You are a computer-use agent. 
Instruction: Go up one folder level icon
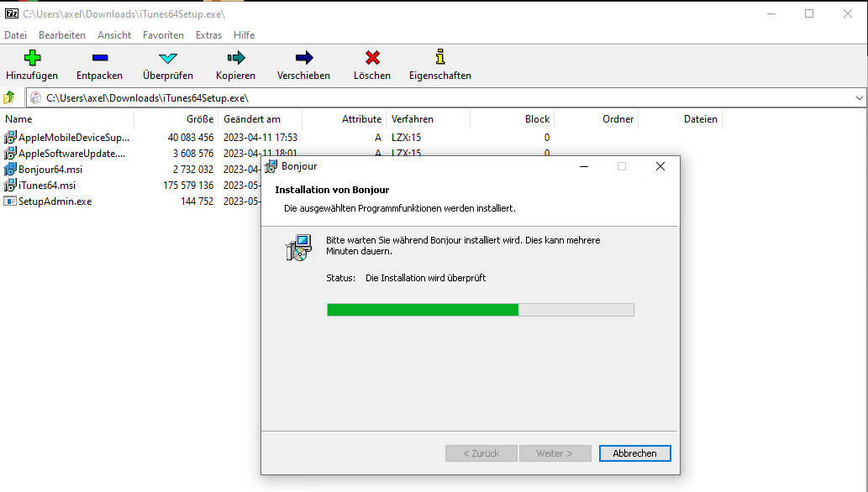[9, 98]
